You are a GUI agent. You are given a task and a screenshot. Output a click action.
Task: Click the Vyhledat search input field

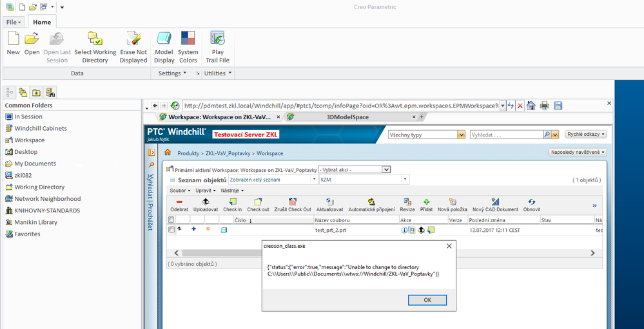click(x=506, y=135)
